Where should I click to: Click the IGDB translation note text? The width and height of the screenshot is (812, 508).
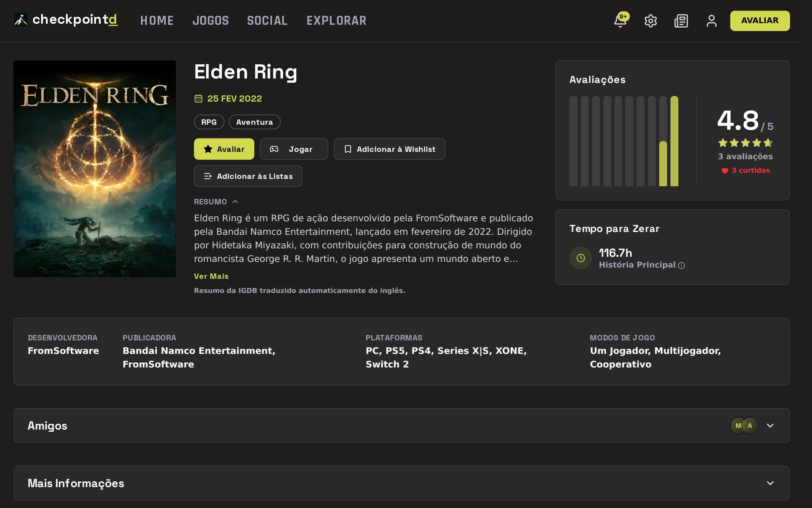(300, 291)
